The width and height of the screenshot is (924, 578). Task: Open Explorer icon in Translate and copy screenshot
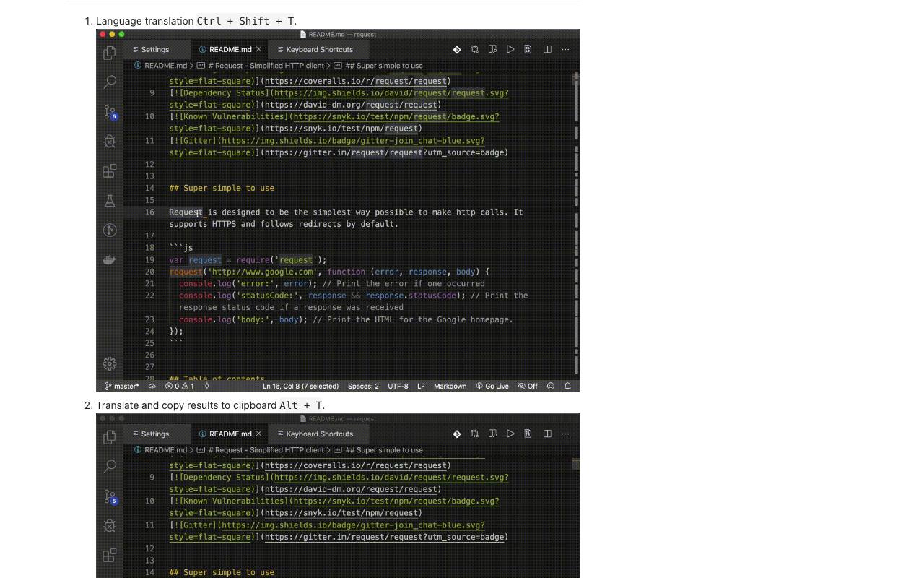(x=110, y=436)
